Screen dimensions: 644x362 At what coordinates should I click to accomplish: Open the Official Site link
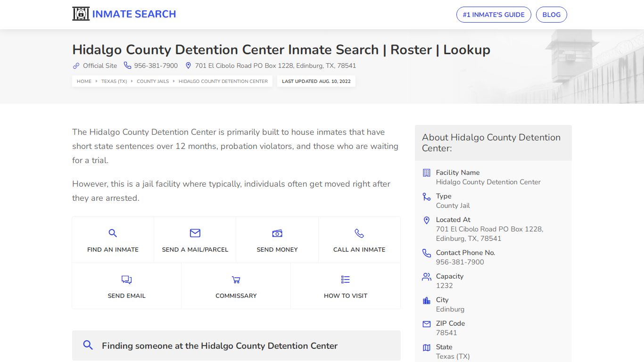[100, 66]
